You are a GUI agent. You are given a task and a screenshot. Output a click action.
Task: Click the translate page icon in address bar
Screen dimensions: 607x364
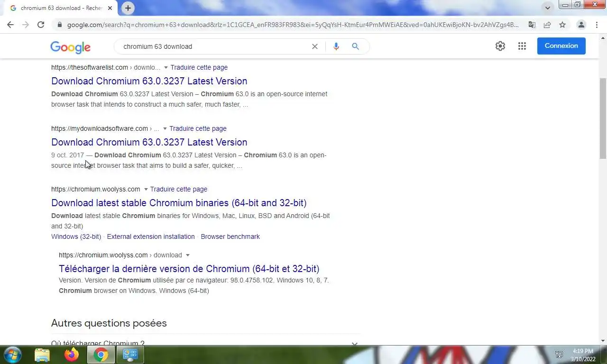(532, 25)
